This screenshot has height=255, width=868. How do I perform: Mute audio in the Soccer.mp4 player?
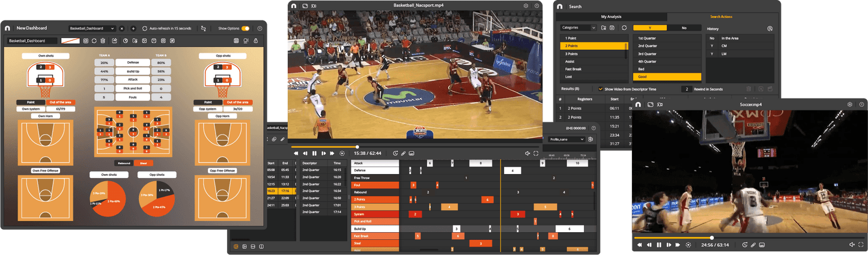click(x=852, y=245)
